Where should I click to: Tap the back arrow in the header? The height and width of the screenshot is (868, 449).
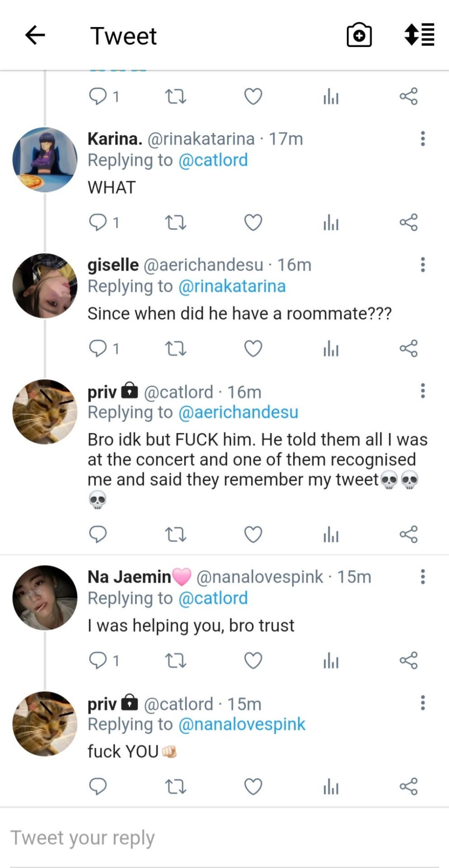click(35, 35)
